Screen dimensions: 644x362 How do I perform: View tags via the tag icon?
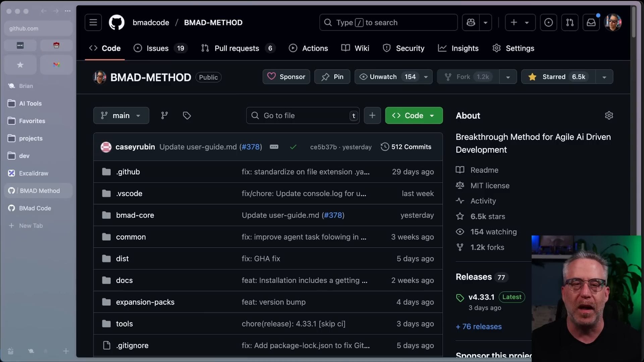[x=187, y=116]
